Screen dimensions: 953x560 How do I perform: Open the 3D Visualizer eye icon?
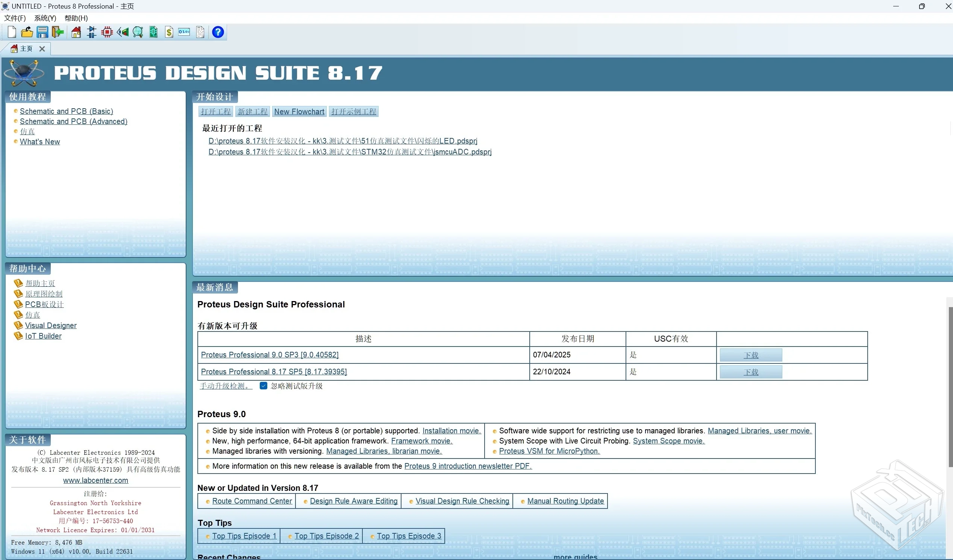click(123, 32)
